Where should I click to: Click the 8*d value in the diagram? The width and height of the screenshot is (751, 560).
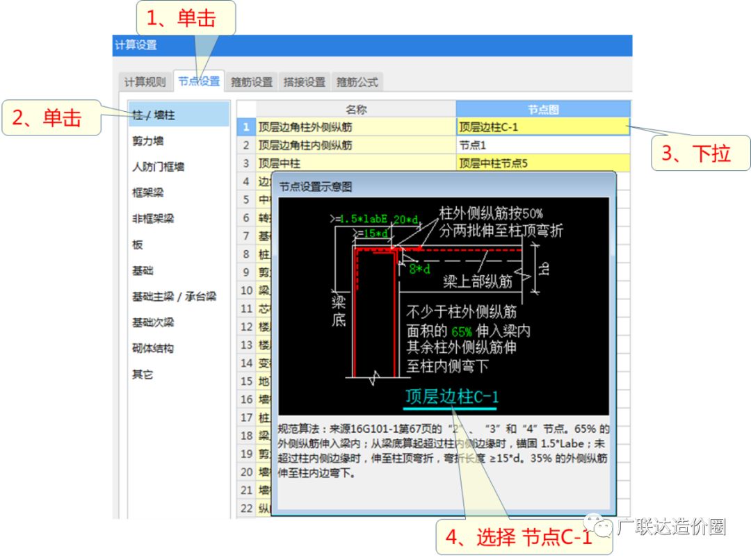coord(419,268)
